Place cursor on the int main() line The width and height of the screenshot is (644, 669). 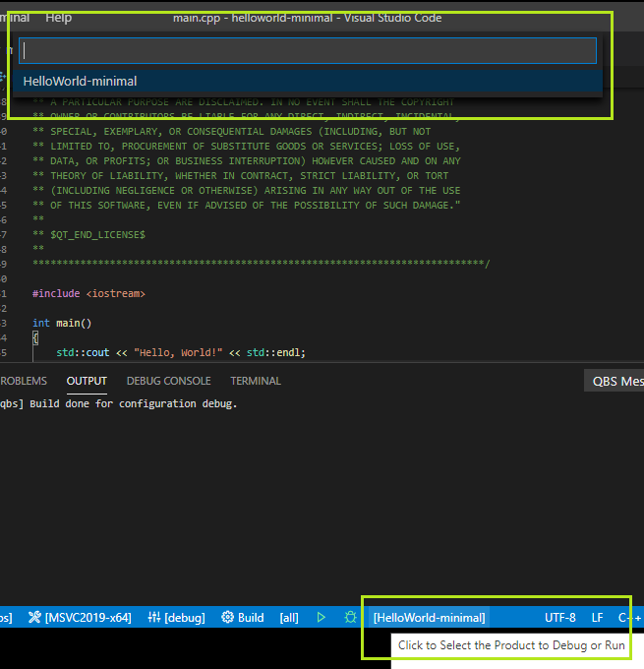pyautogui.click(x=61, y=323)
